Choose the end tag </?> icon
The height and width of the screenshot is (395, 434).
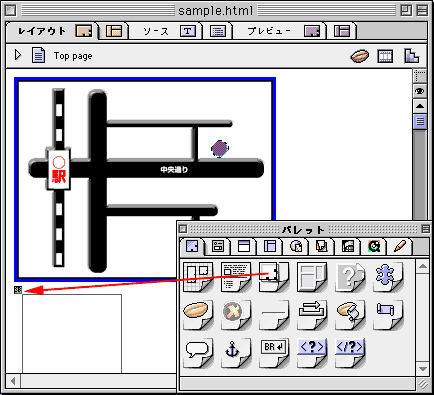(350, 353)
